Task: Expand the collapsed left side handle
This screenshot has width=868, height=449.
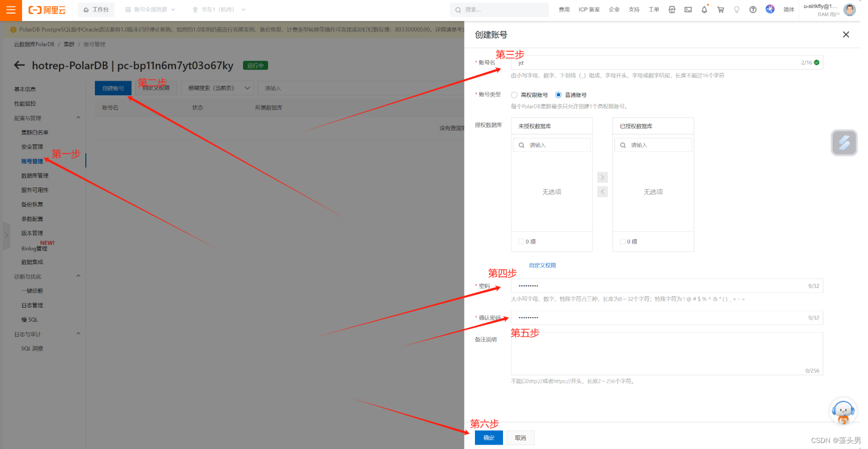Action: tap(7, 236)
